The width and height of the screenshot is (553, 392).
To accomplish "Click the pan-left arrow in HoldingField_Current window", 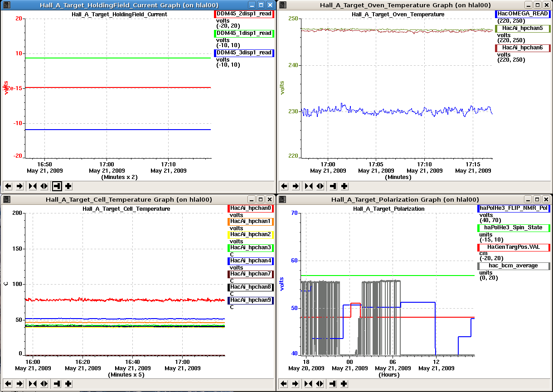I will [8, 186].
